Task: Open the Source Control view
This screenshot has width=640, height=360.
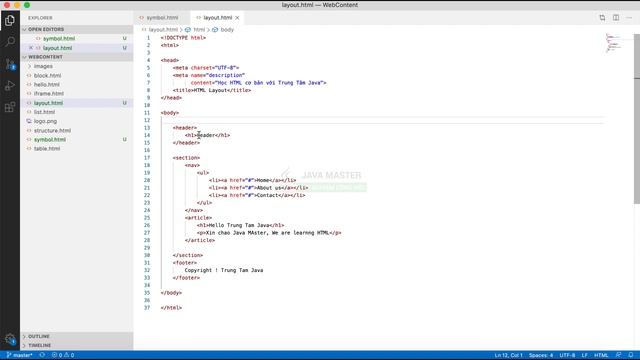Action: point(10,64)
